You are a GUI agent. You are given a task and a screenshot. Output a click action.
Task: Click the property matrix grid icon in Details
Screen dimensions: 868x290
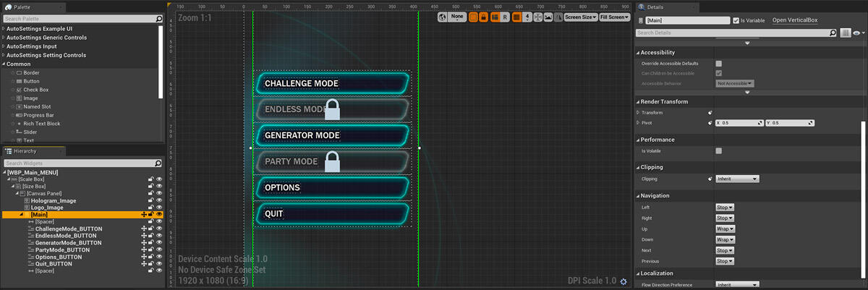click(x=845, y=33)
